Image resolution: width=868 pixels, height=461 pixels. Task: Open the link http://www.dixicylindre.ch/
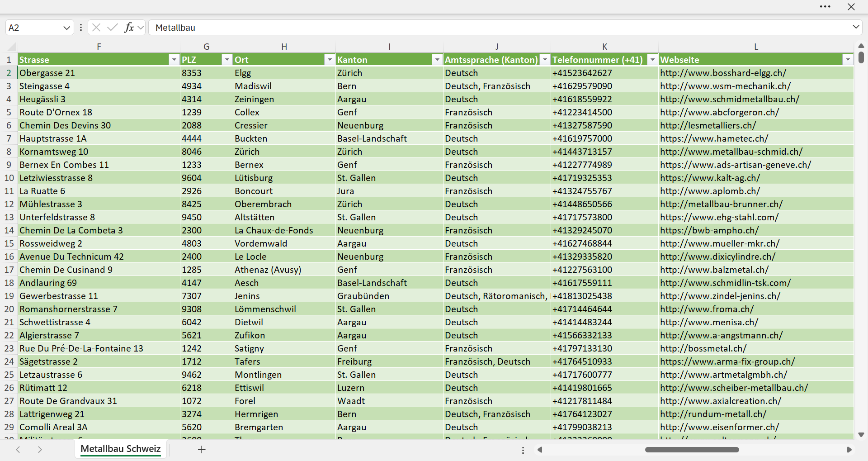pos(717,257)
